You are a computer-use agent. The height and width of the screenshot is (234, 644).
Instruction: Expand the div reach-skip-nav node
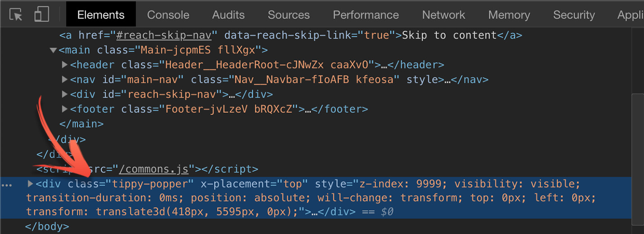pos(65,95)
